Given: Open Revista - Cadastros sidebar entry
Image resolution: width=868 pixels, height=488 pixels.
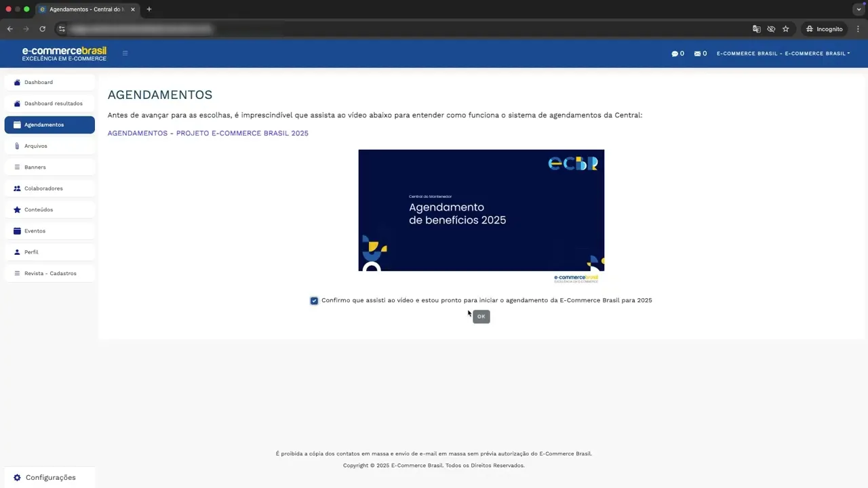Looking at the screenshot, I should coord(50,273).
